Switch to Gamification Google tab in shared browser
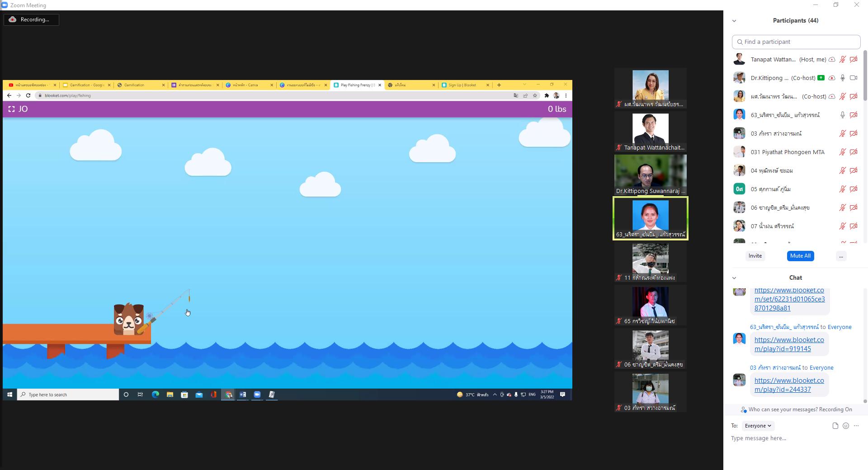 click(87, 85)
